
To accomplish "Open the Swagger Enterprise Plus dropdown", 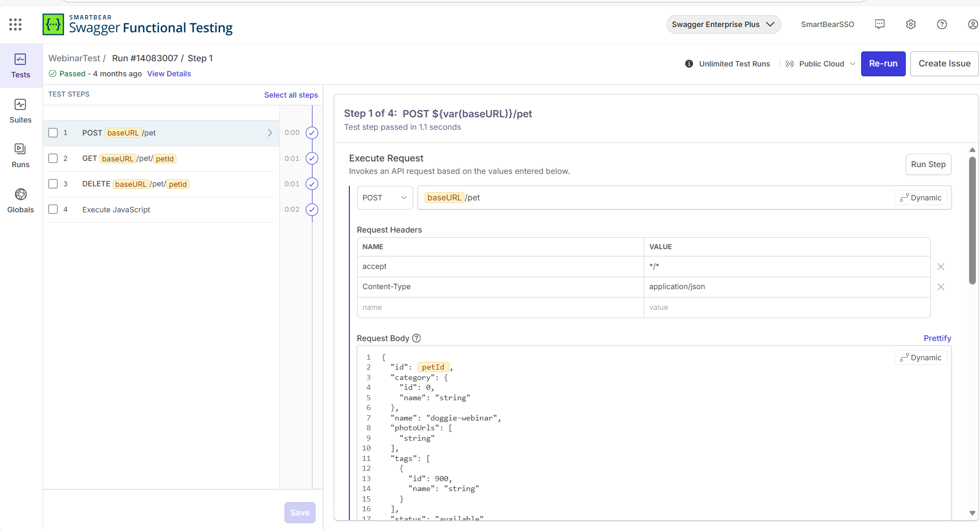I will (723, 24).
